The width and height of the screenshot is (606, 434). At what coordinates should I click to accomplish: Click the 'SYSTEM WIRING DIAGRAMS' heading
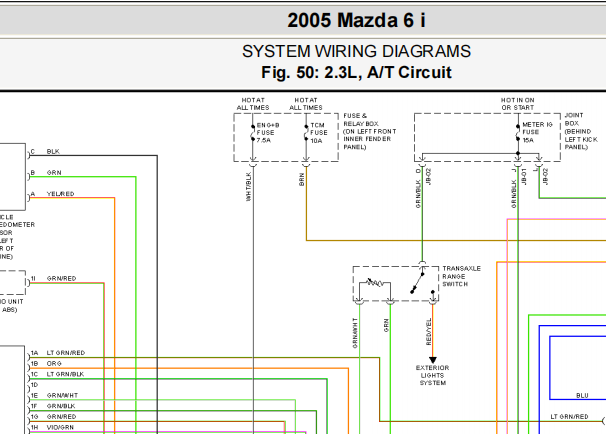[x=356, y=51]
